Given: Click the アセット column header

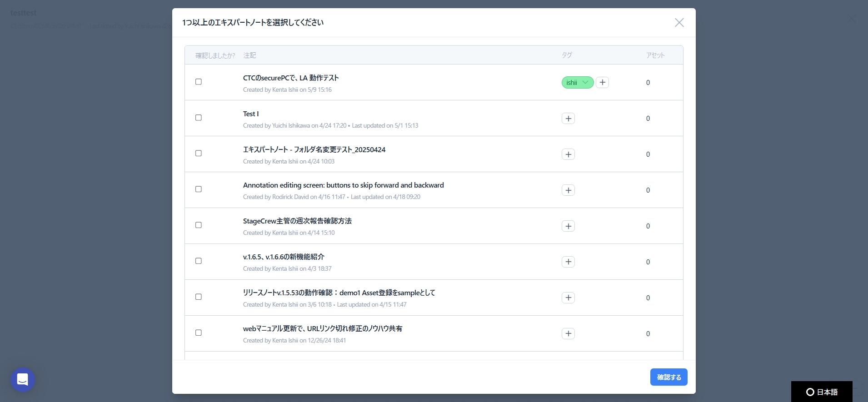Looking at the screenshot, I should 655,55.
